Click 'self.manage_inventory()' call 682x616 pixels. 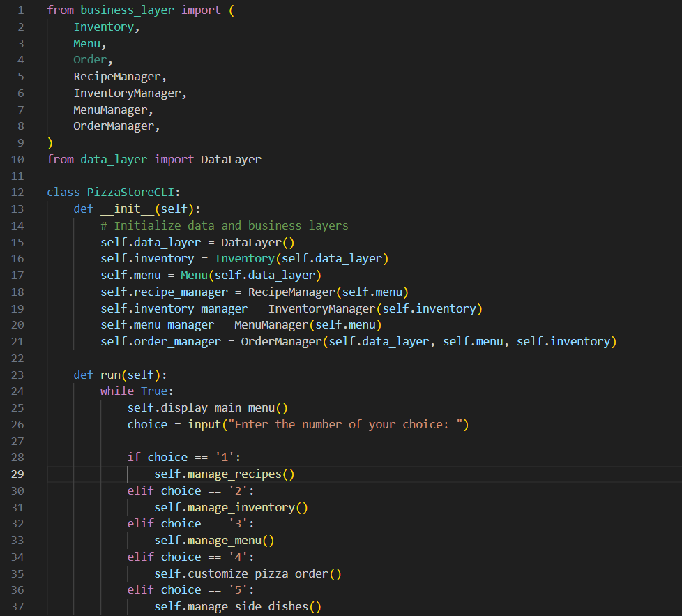coord(231,507)
